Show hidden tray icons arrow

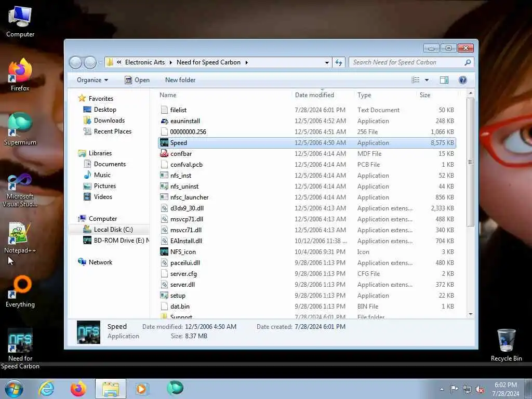[442, 389]
